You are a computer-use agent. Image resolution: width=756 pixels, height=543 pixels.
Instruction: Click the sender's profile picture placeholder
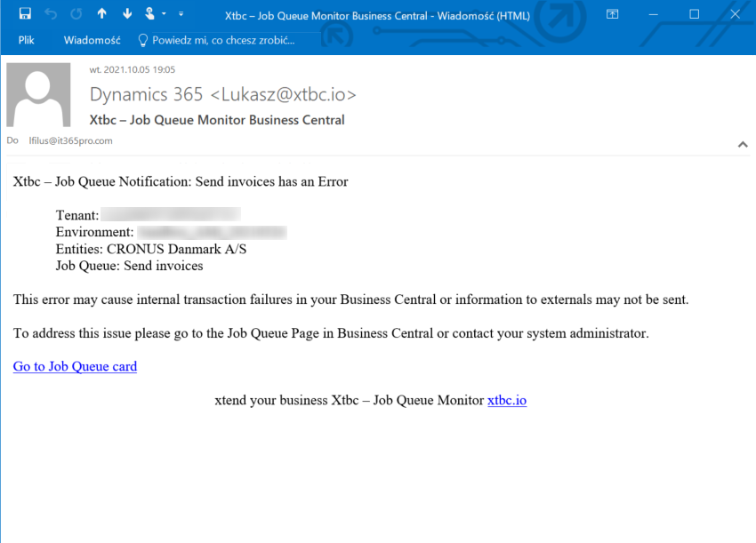click(x=38, y=93)
